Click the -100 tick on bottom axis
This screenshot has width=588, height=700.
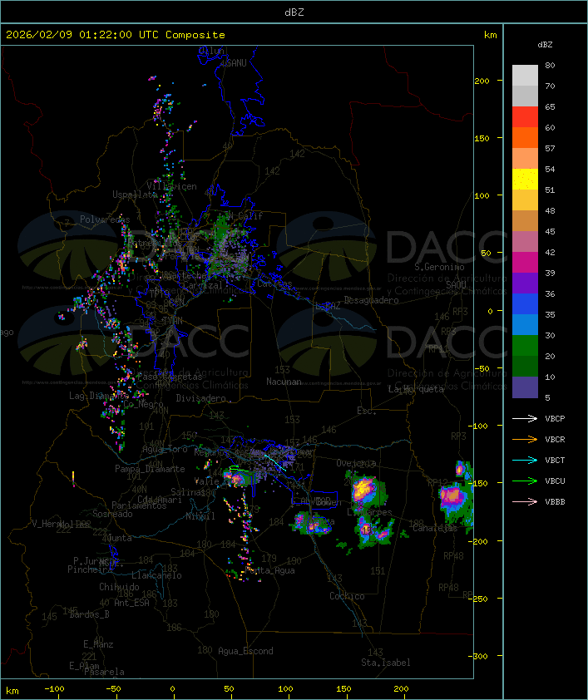54,689
